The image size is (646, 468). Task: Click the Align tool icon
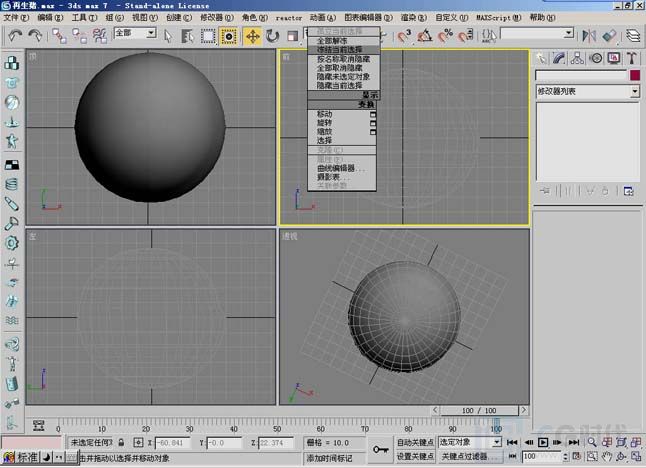(609, 36)
